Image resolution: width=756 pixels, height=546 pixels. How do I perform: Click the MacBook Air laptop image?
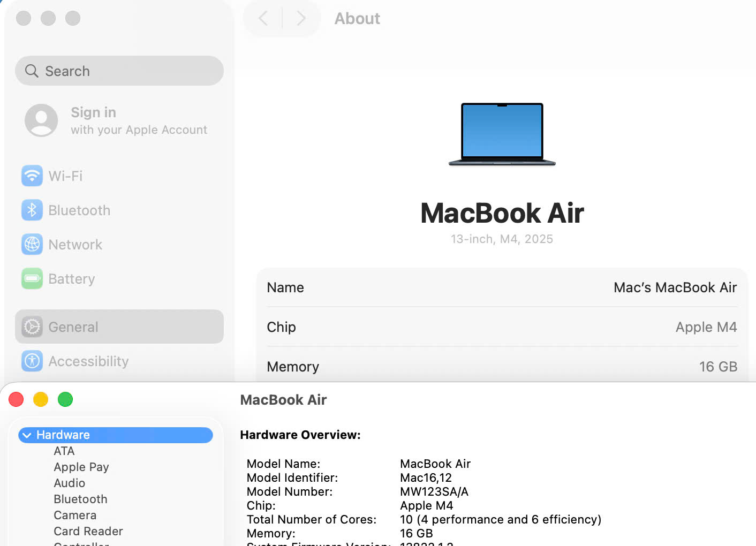point(502,134)
